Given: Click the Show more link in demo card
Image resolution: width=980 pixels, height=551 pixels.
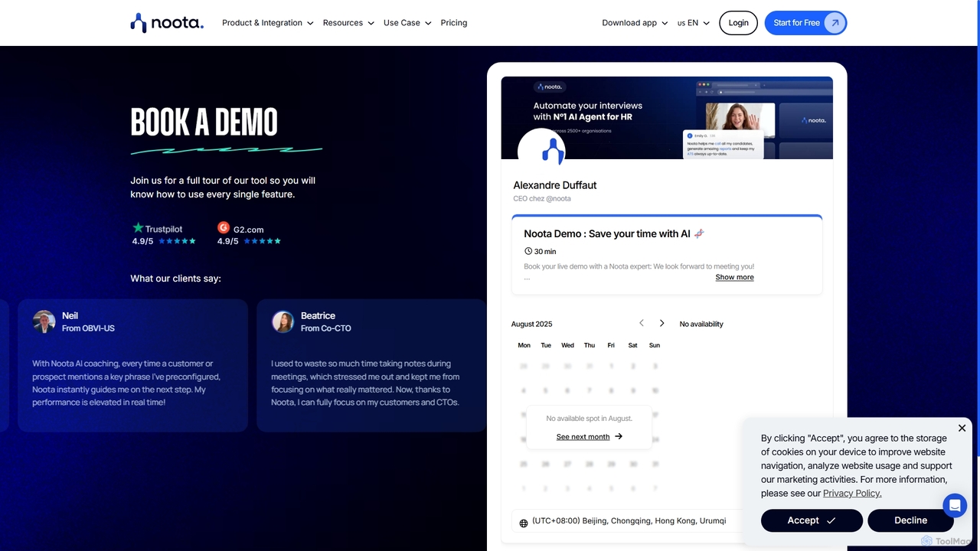Looking at the screenshot, I should 735,277.
